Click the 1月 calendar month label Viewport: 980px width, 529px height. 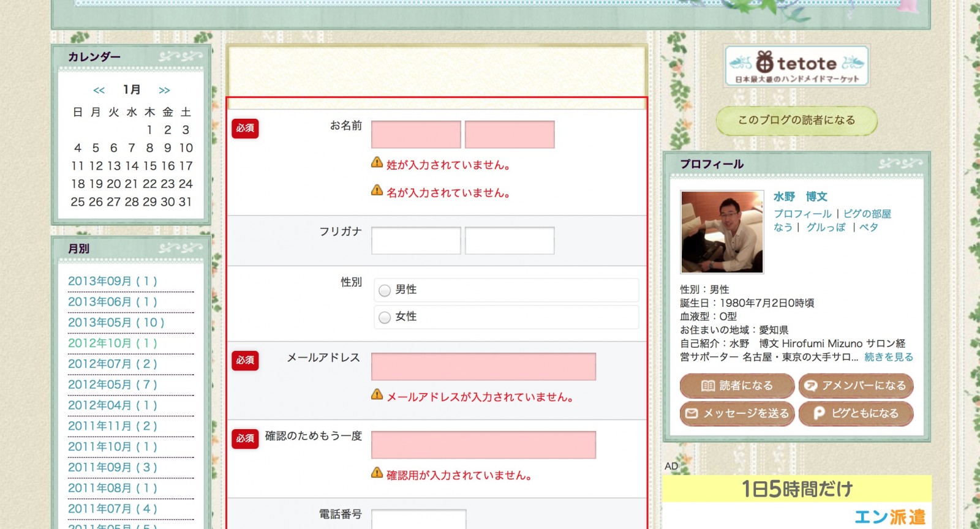132,90
